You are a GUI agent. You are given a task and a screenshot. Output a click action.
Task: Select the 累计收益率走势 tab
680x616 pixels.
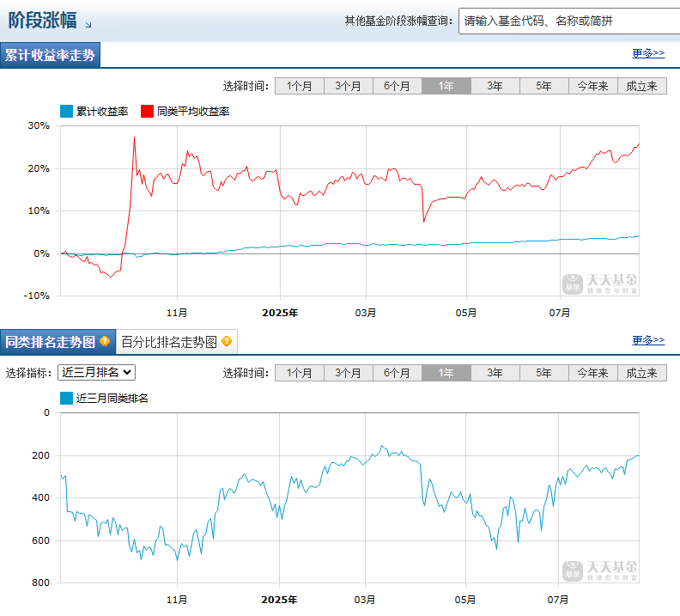(x=50, y=55)
